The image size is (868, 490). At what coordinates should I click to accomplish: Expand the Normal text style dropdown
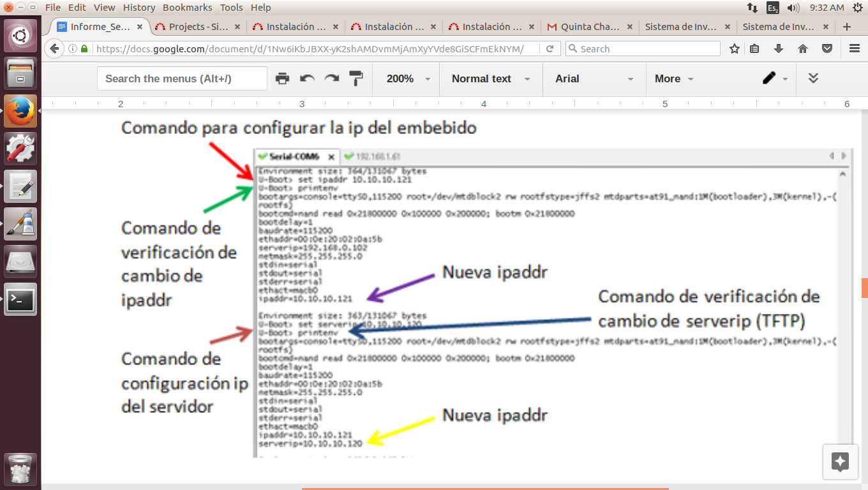click(x=490, y=78)
